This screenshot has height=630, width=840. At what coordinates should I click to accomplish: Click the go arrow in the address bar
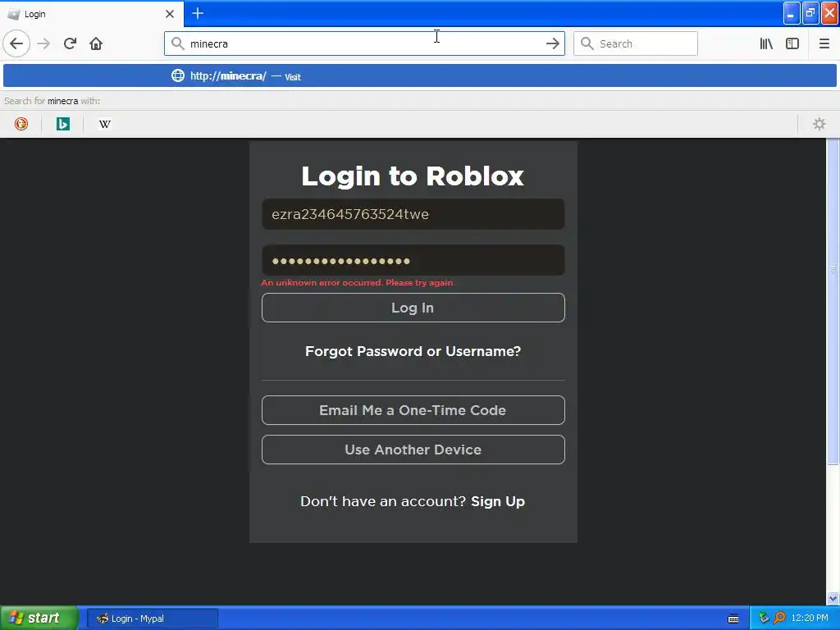tap(552, 44)
